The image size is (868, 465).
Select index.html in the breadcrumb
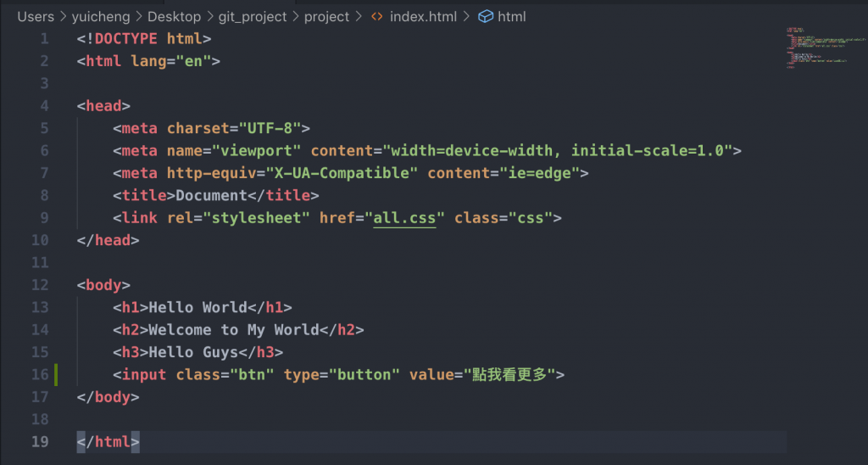point(423,17)
